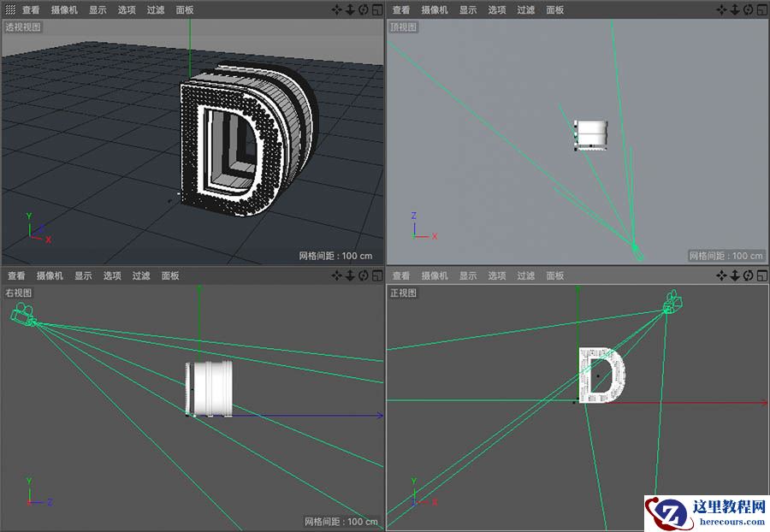The height and width of the screenshot is (532, 770).
Task: Open the 查看 menu in right view
Action: point(19,275)
